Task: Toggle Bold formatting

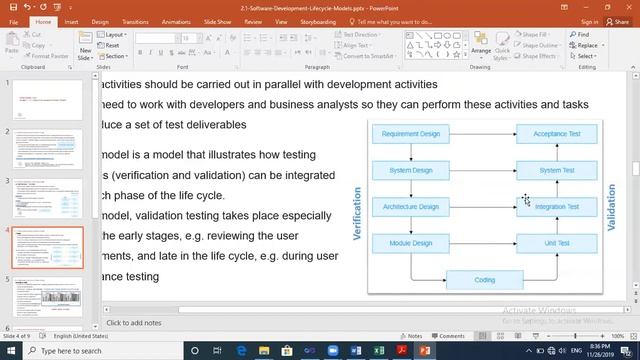Action: pos(140,53)
